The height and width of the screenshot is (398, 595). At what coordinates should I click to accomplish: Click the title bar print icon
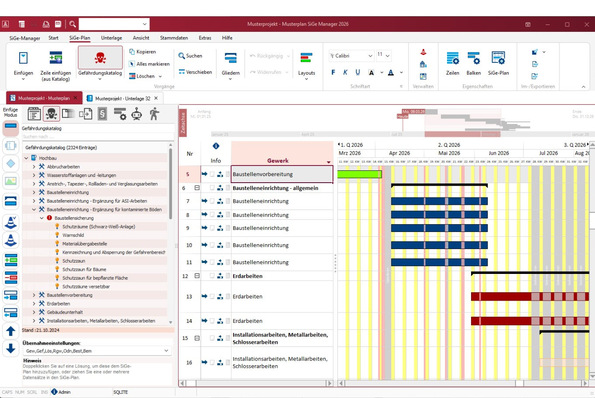[46, 24]
